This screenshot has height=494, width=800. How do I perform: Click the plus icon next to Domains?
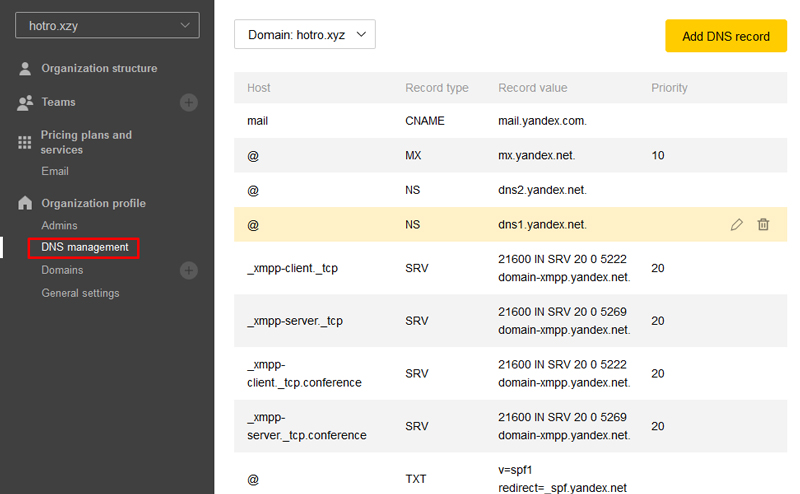click(189, 270)
